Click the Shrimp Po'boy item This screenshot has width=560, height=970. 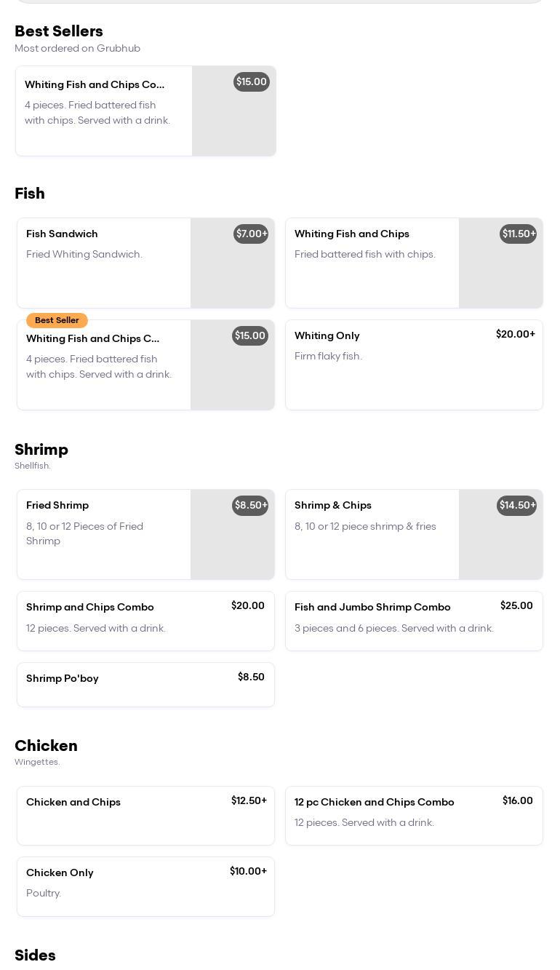[63, 679]
